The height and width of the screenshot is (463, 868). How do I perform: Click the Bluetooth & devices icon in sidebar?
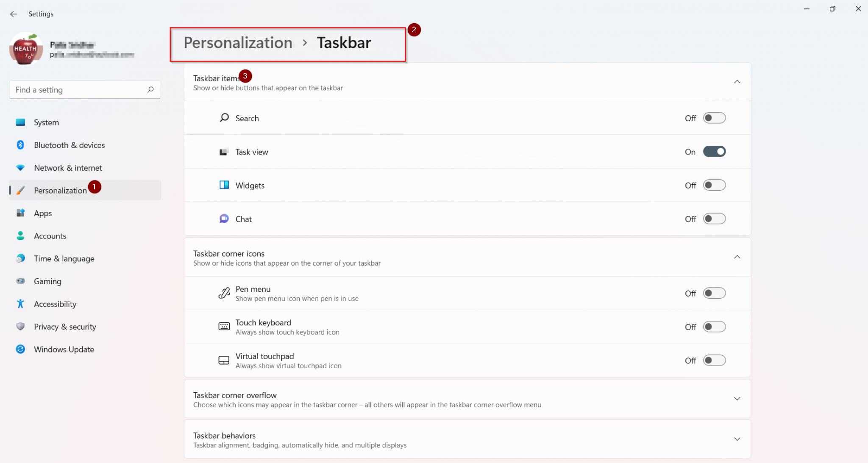coord(20,145)
